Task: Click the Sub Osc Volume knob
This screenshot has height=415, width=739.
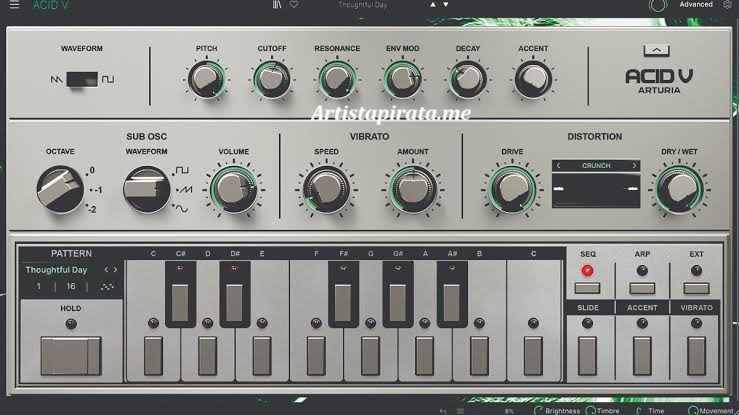Action: click(x=233, y=189)
